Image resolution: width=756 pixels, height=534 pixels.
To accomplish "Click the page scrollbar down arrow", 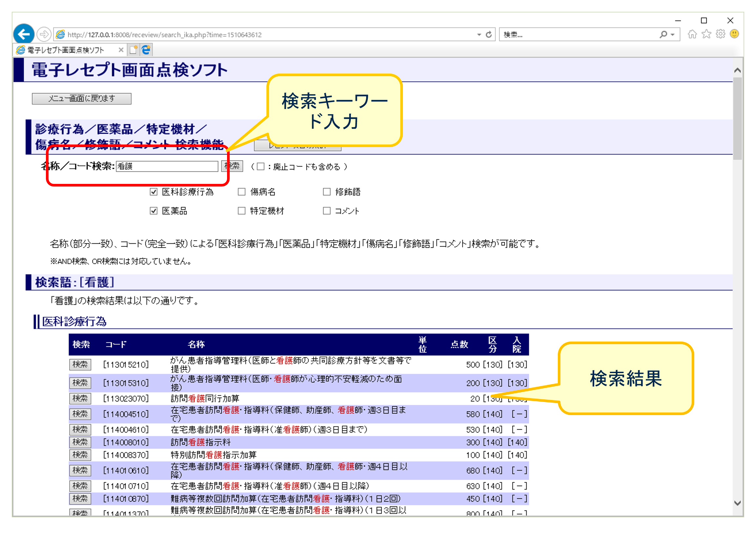I will pyautogui.click(x=738, y=503).
